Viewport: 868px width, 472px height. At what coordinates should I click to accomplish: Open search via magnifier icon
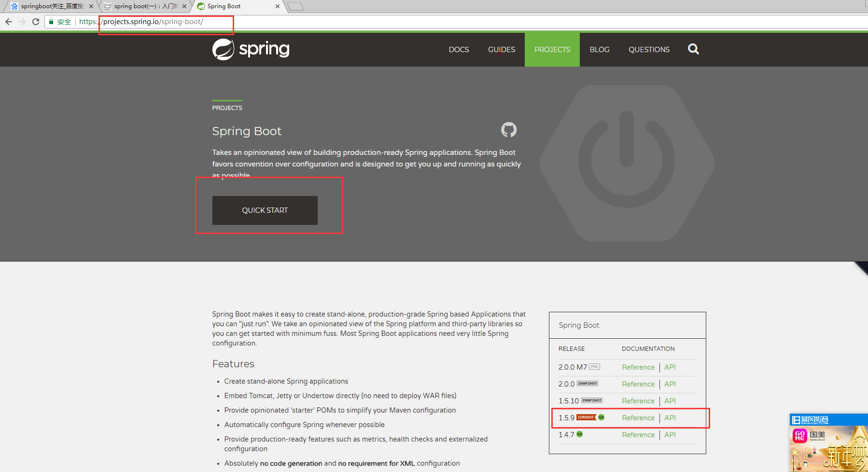point(693,49)
